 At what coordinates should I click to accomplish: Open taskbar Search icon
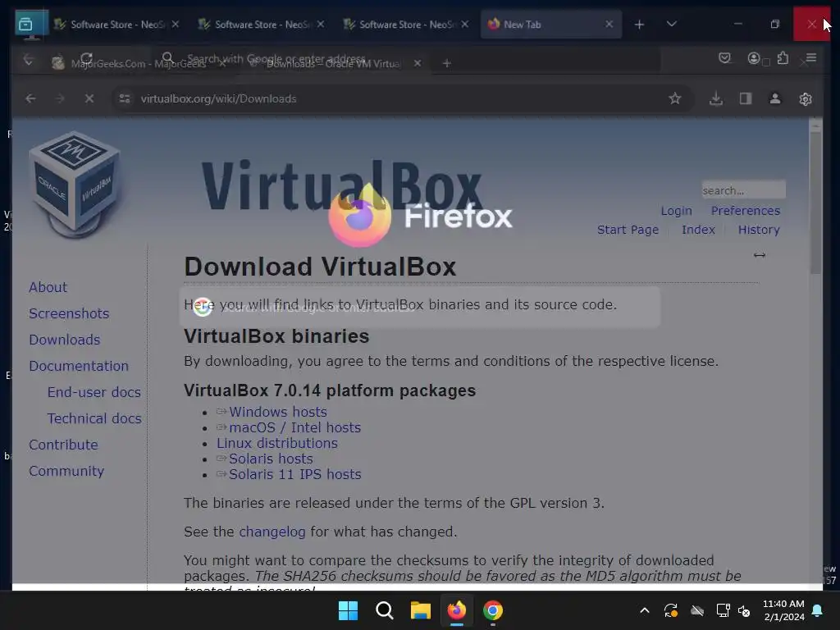coord(384,610)
